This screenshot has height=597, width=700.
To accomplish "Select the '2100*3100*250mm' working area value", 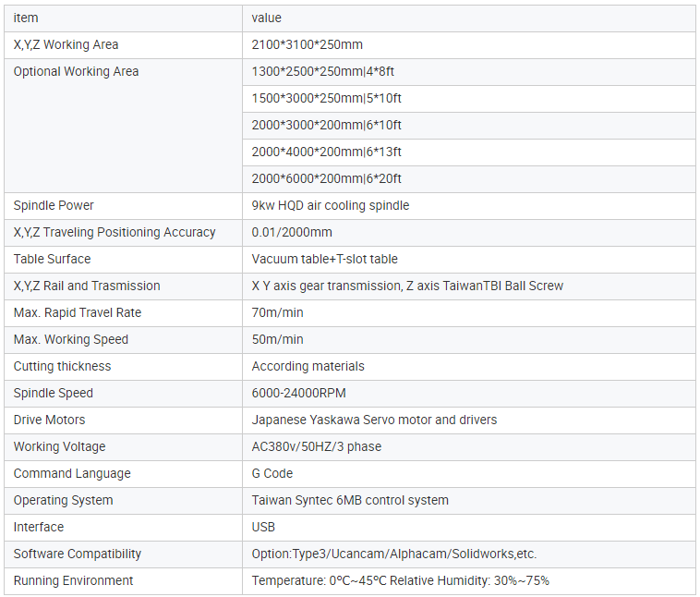I will [x=305, y=44].
